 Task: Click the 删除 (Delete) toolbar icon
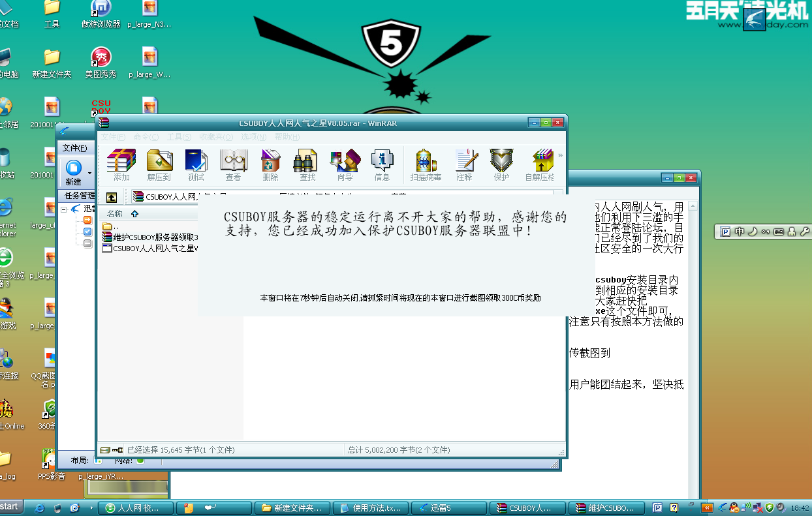pyautogui.click(x=270, y=164)
